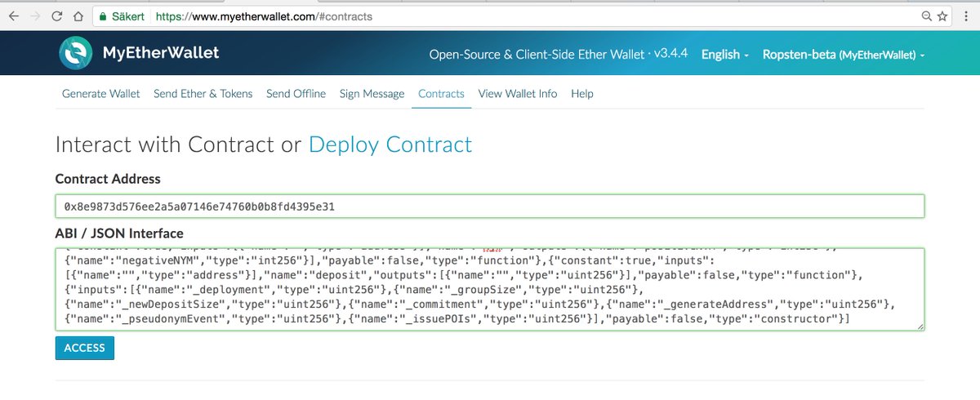
Task: Go to Sign Message tab
Action: 372,94
